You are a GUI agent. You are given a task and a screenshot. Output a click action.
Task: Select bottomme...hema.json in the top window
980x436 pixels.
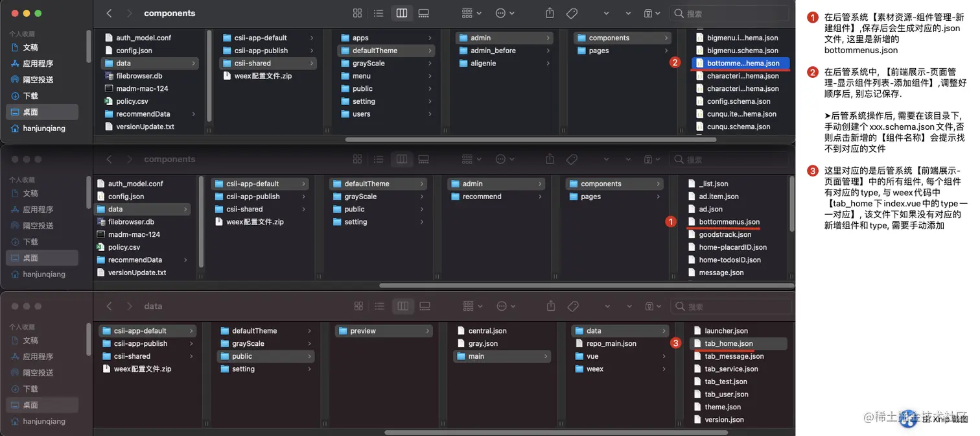tap(740, 63)
